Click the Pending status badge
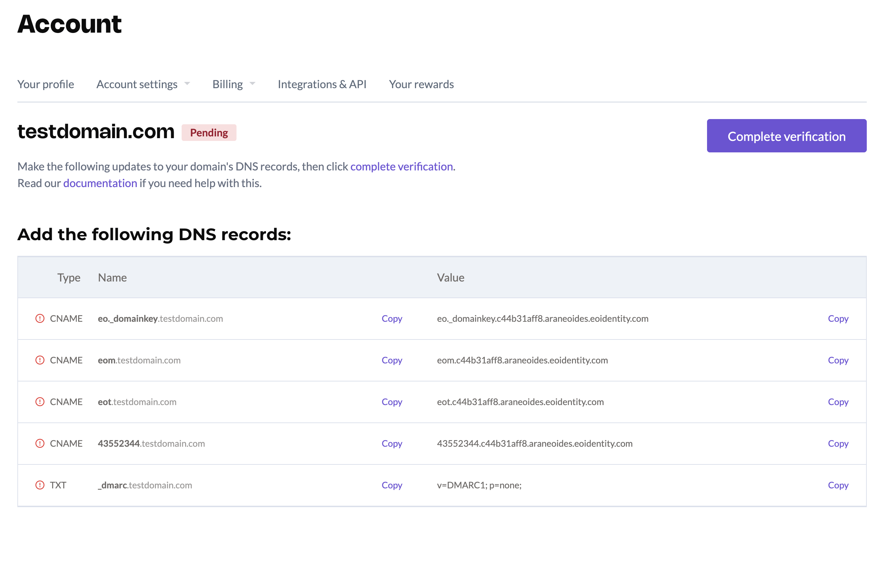The image size is (889, 588). 209,133
